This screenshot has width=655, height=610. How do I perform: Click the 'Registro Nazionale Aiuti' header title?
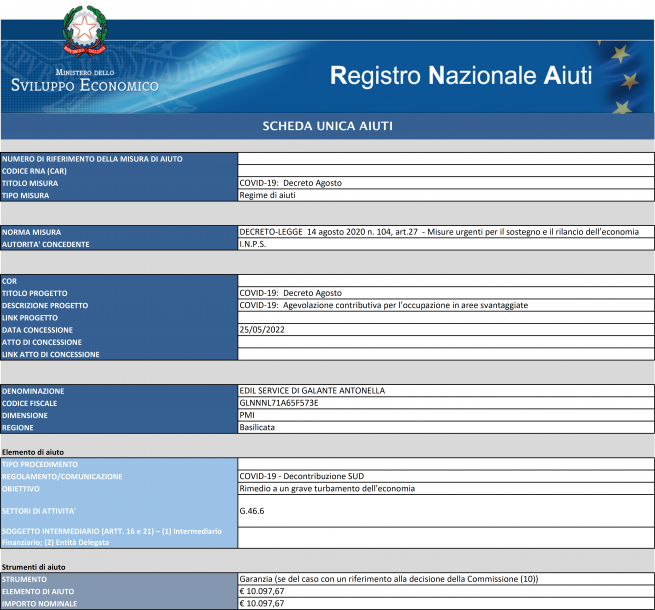[461, 76]
